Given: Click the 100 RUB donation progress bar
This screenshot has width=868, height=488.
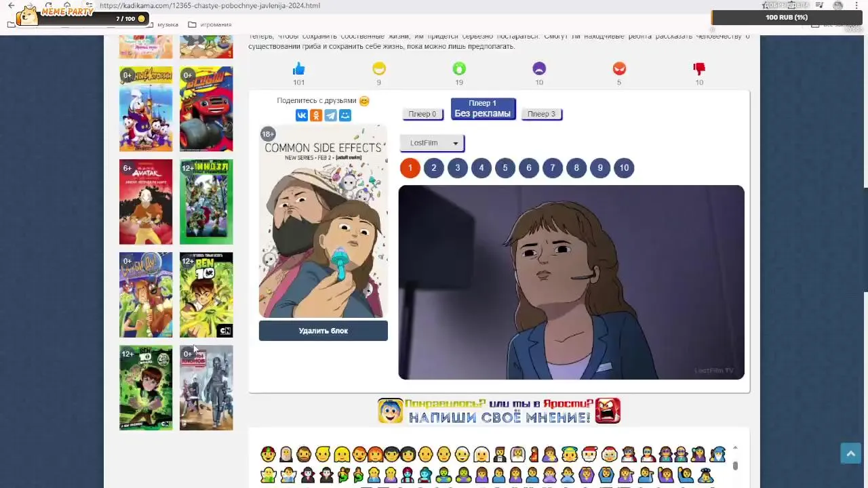Looking at the screenshot, I should pos(787,18).
